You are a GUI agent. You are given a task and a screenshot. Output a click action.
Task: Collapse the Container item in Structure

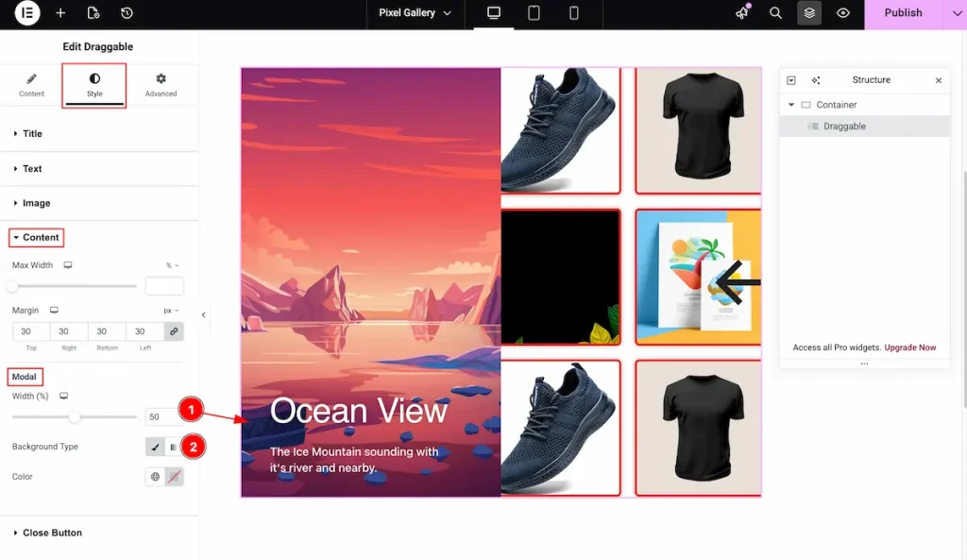click(x=791, y=104)
